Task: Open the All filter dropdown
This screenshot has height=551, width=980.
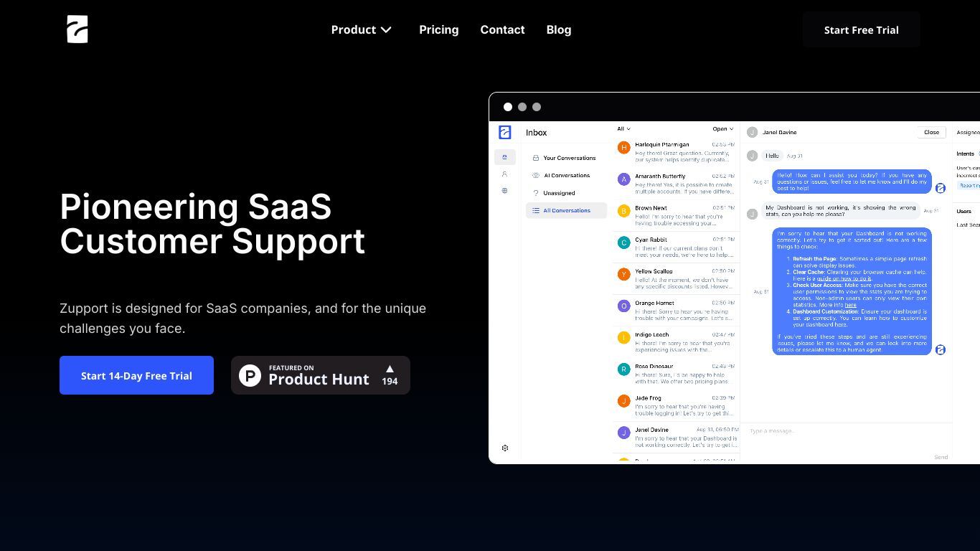Action: (x=623, y=129)
